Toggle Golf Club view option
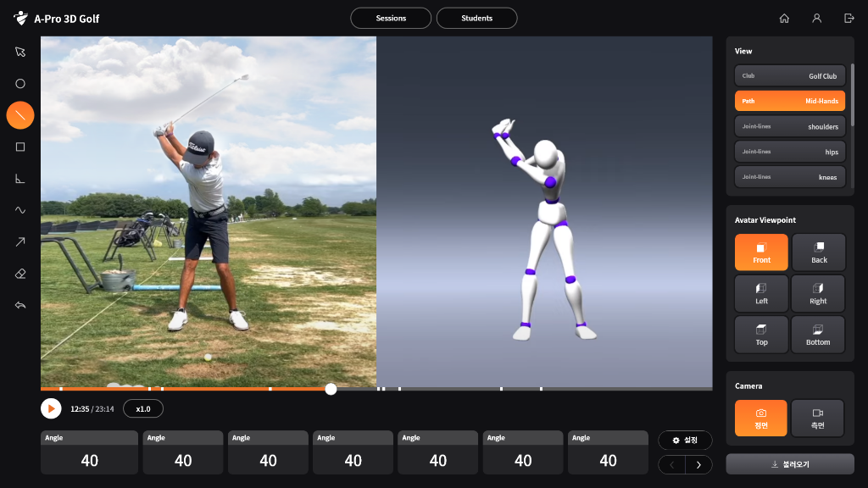The image size is (868, 488). 790,76
